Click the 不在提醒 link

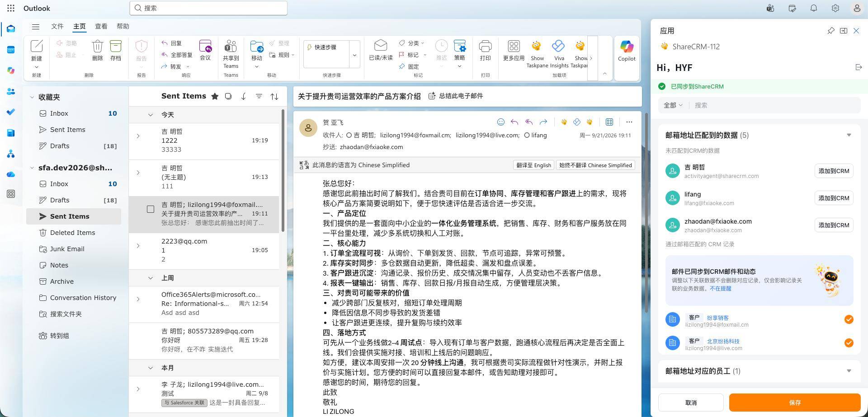click(x=720, y=288)
